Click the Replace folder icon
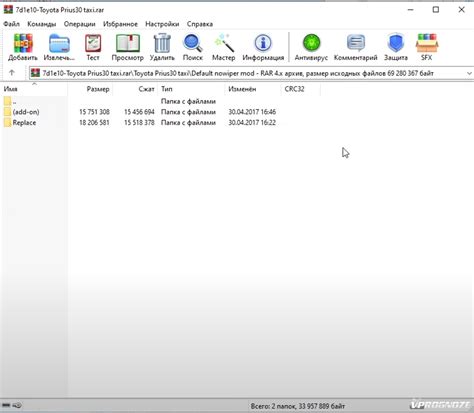Screen dimensions: 474x413 [x=7, y=123]
